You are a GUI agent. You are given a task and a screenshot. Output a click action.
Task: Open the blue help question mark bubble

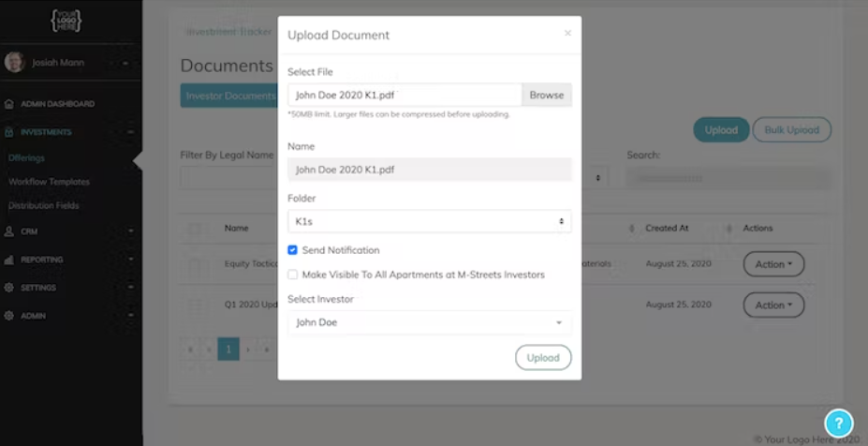(838, 423)
